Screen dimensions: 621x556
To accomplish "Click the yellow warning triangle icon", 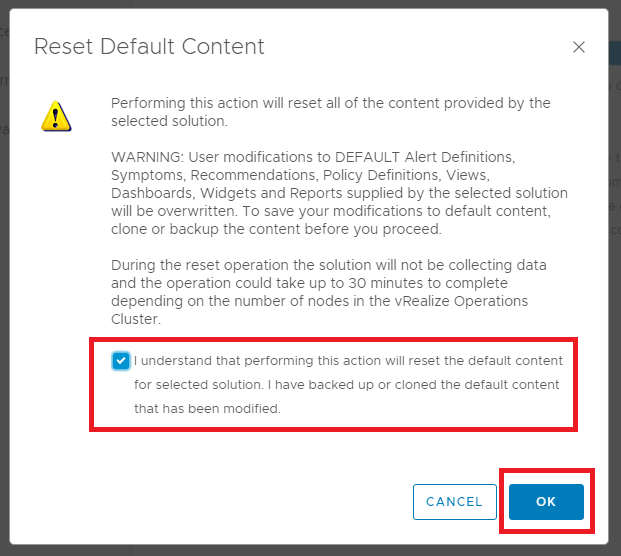I will point(55,117).
